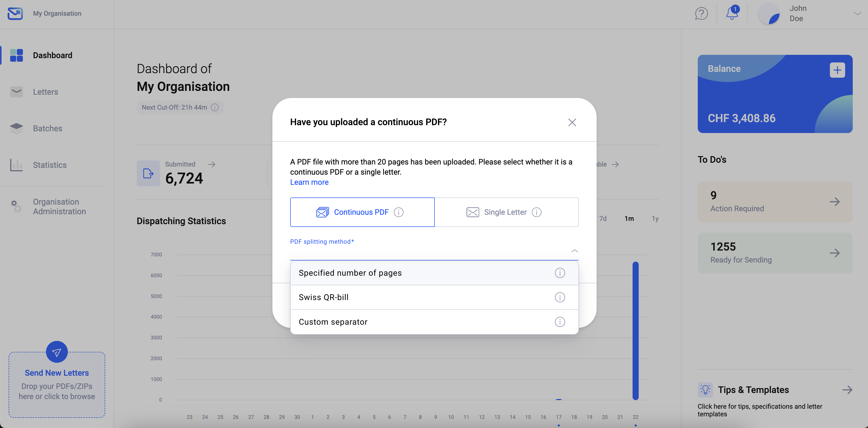868x428 pixels.
Task: Go to Statistics in the sidebar
Action: coord(50,165)
